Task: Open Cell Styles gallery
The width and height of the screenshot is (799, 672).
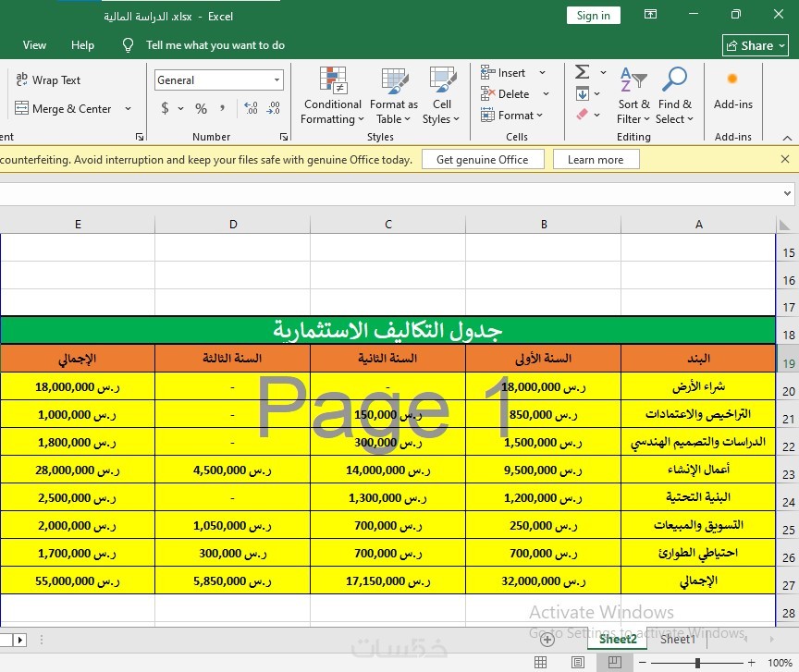Action: [441, 96]
